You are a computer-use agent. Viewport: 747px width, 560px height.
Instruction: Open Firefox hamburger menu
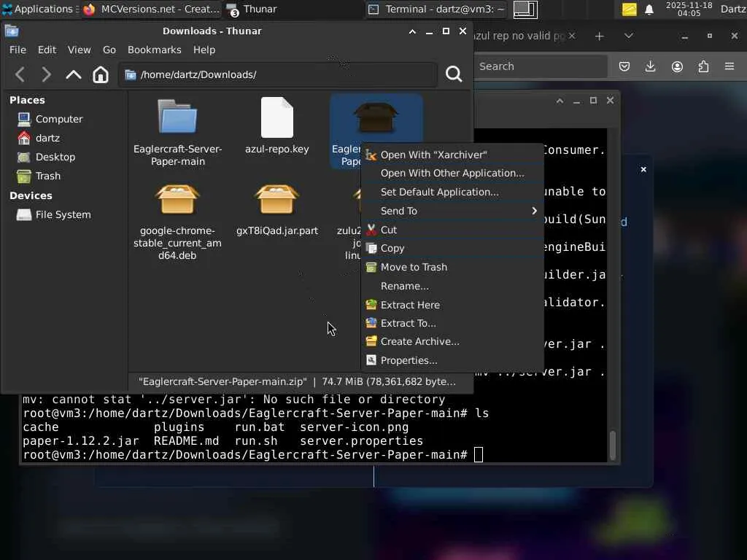(x=729, y=66)
